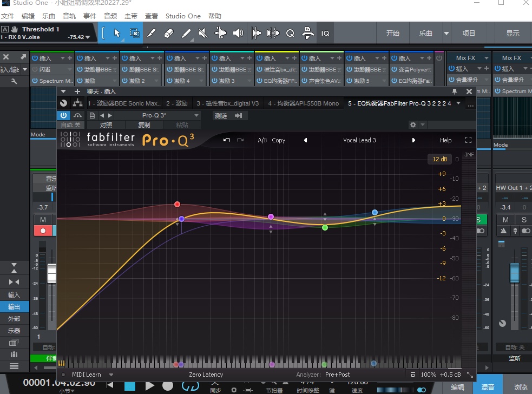Open the 开始 start page
The image size is (532, 394).
392,33
